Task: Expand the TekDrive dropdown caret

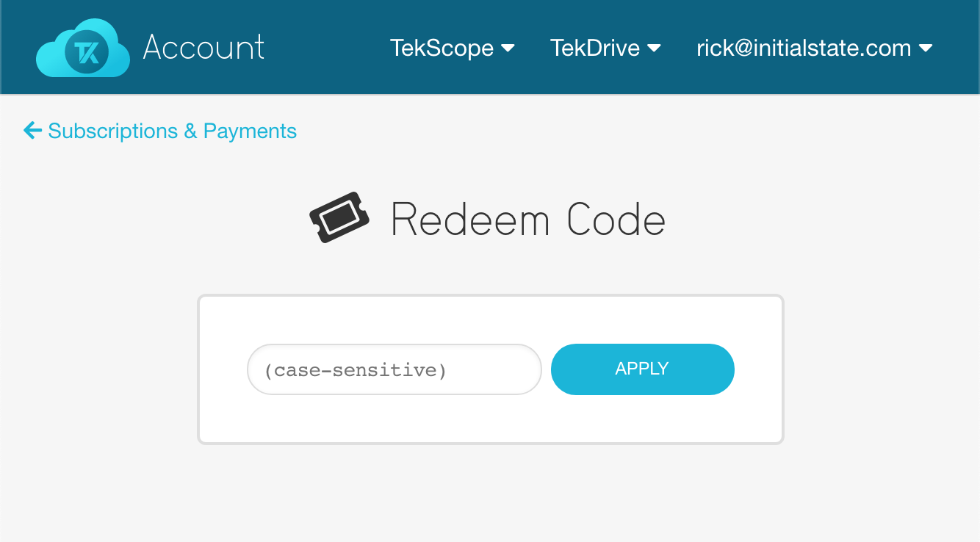Action: pos(654,48)
